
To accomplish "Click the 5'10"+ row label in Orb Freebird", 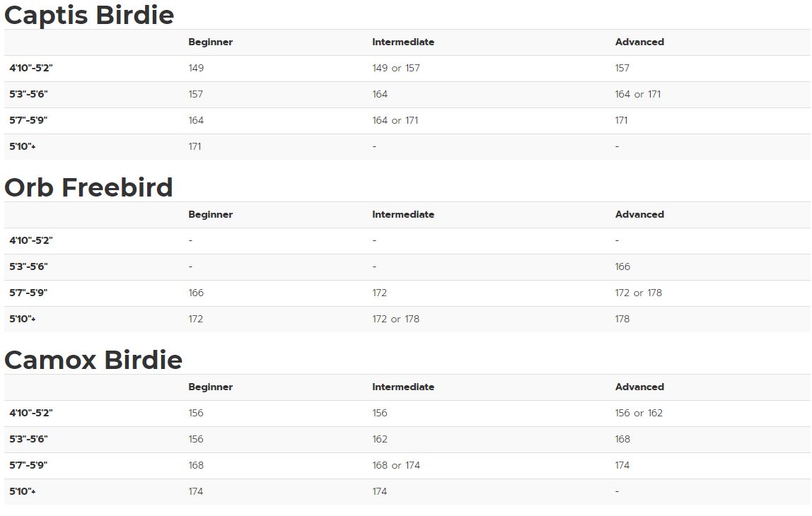I will click(x=23, y=319).
